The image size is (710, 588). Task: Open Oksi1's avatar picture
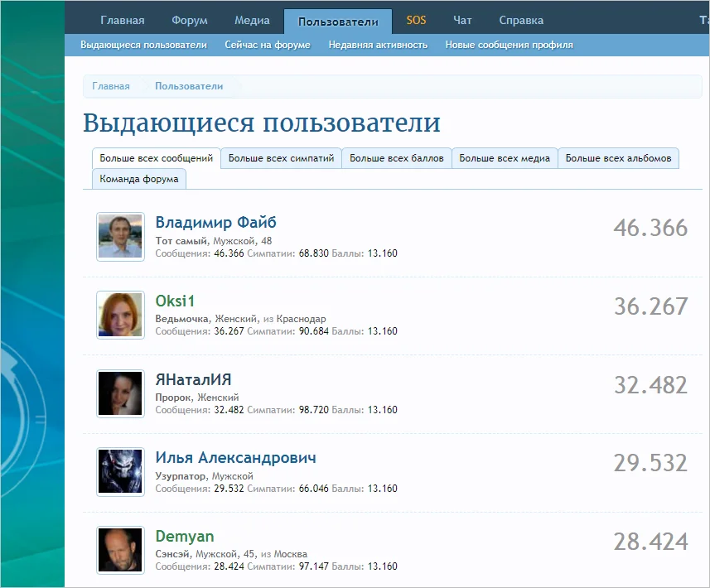(x=120, y=315)
